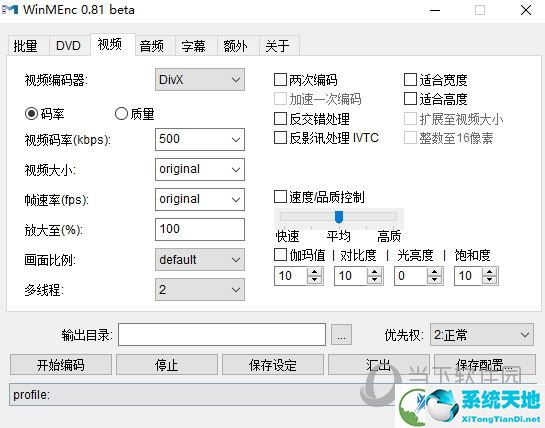Decrease the 对比度 spinner value

(375, 280)
